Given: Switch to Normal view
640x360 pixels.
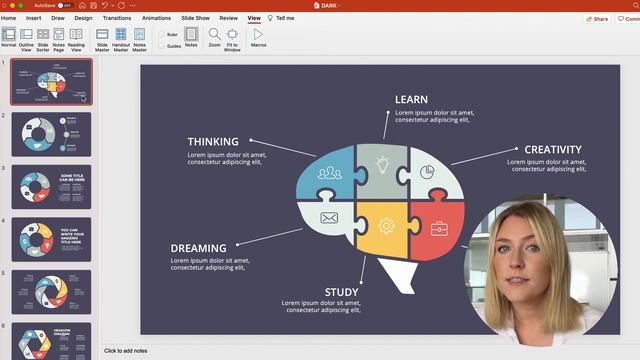Looking at the screenshot, I should (9, 38).
